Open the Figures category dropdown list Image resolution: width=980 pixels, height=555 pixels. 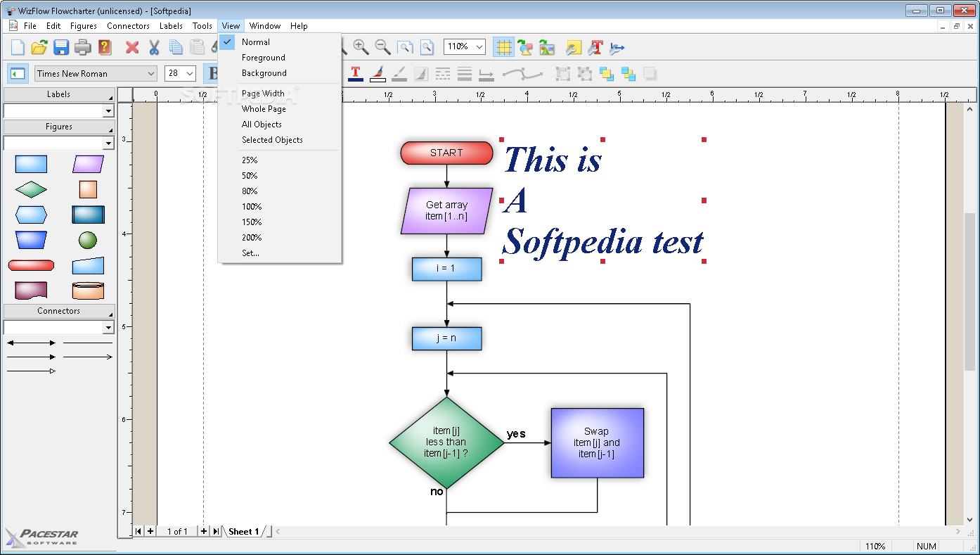(x=108, y=143)
